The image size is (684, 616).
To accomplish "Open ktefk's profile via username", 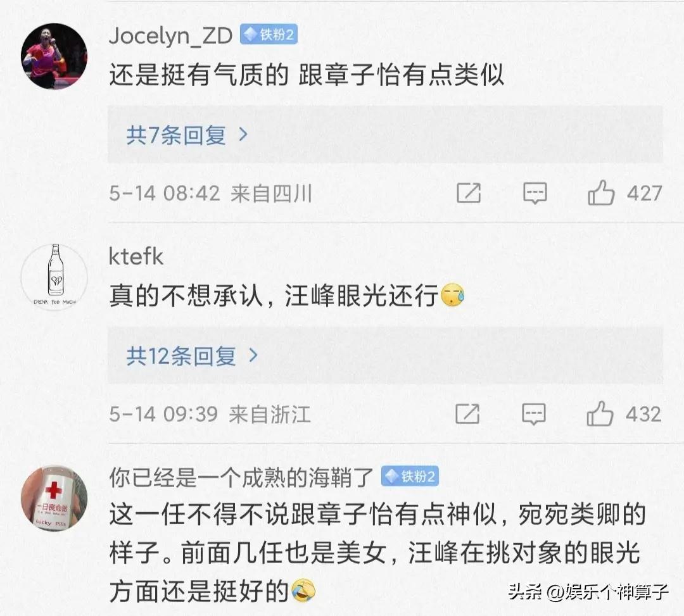I will [136, 256].
